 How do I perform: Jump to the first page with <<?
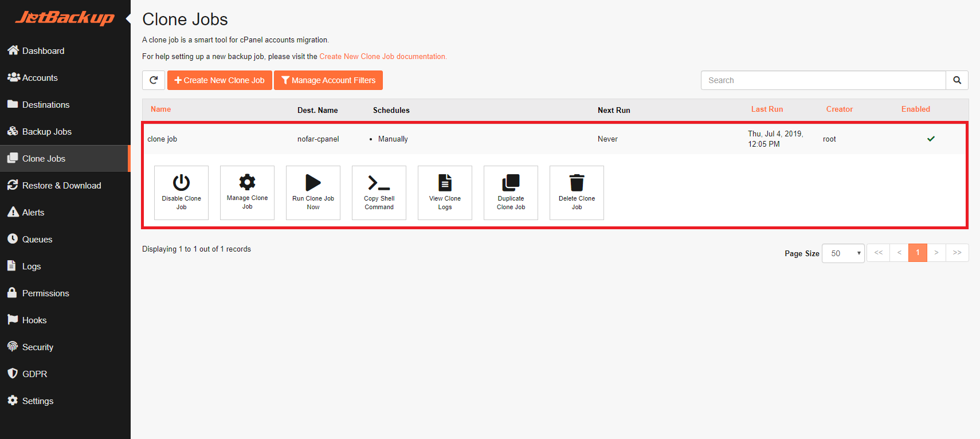878,253
